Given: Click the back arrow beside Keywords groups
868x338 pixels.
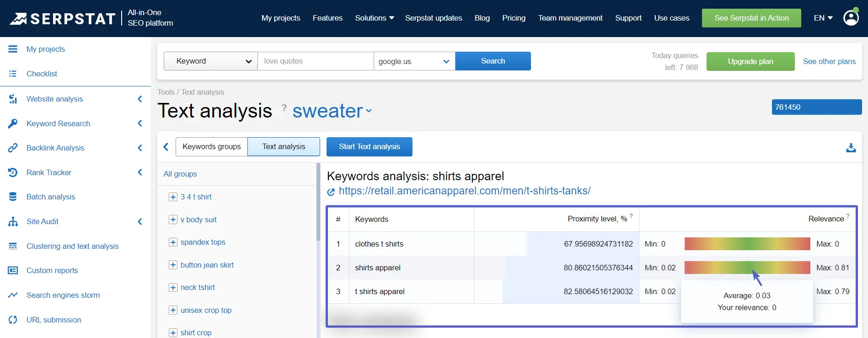Looking at the screenshot, I should pyautogui.click(x=166, y=147).
